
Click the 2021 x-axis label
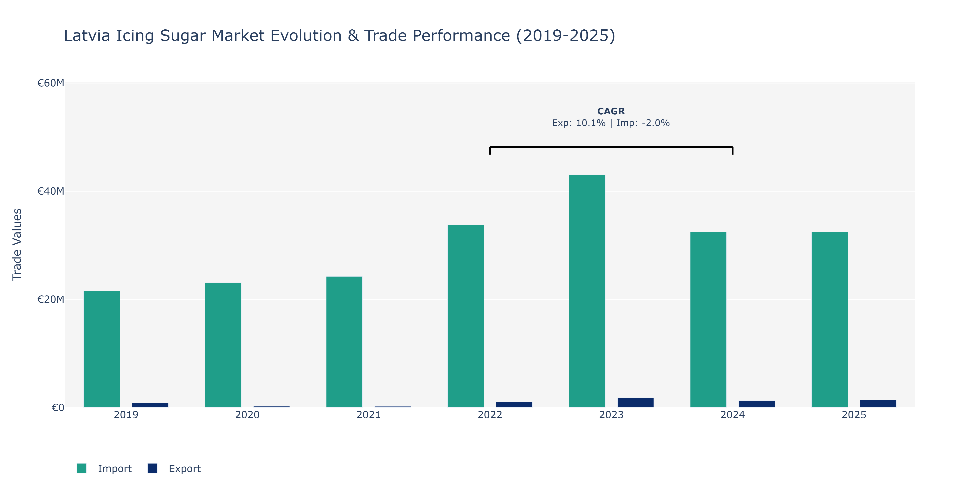369,415
